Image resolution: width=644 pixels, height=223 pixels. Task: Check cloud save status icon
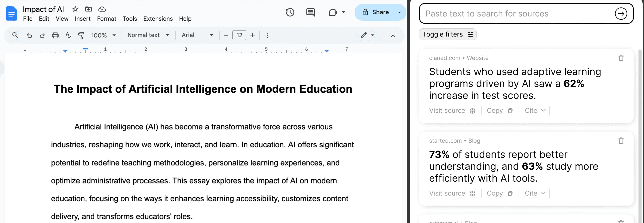coord(102,9)
